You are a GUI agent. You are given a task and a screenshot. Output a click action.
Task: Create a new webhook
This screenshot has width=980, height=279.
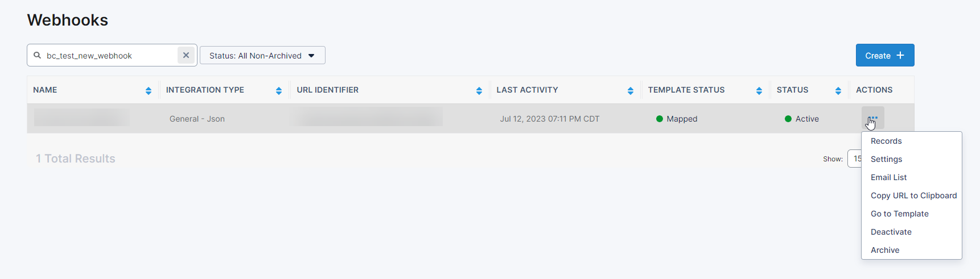click(x=884, y=55)
